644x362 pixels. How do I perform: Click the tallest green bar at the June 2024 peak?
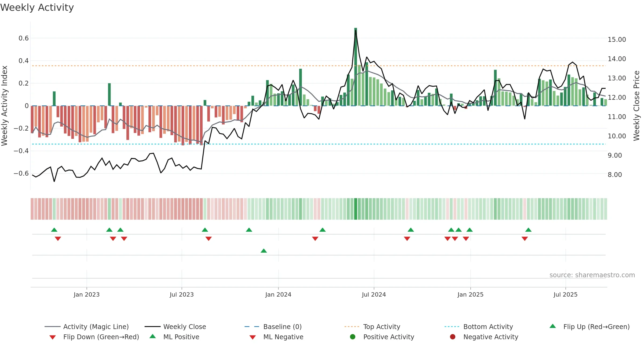tap(356, 67)
